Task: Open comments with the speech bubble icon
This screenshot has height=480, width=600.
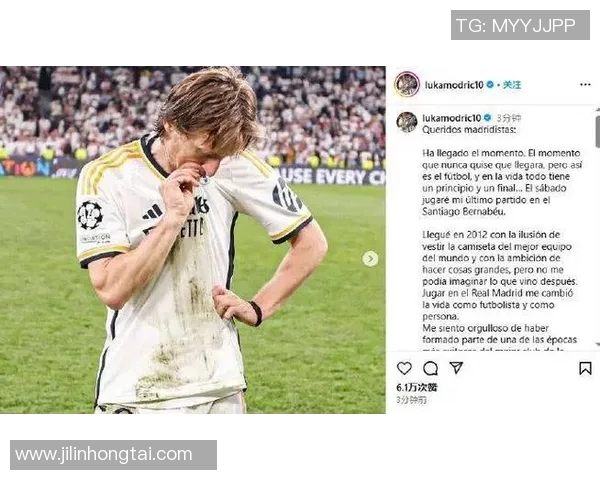Action: 430,368
